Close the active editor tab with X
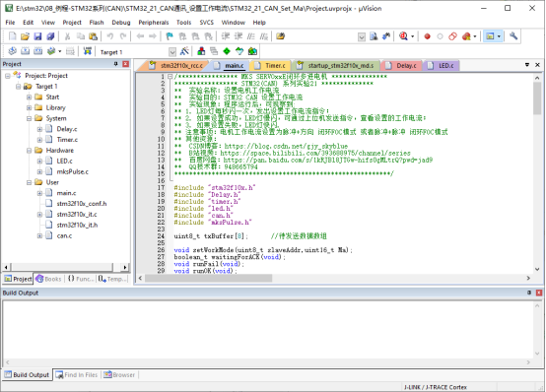Viewport: 546px width, 392px height. (x=537, y=65)
